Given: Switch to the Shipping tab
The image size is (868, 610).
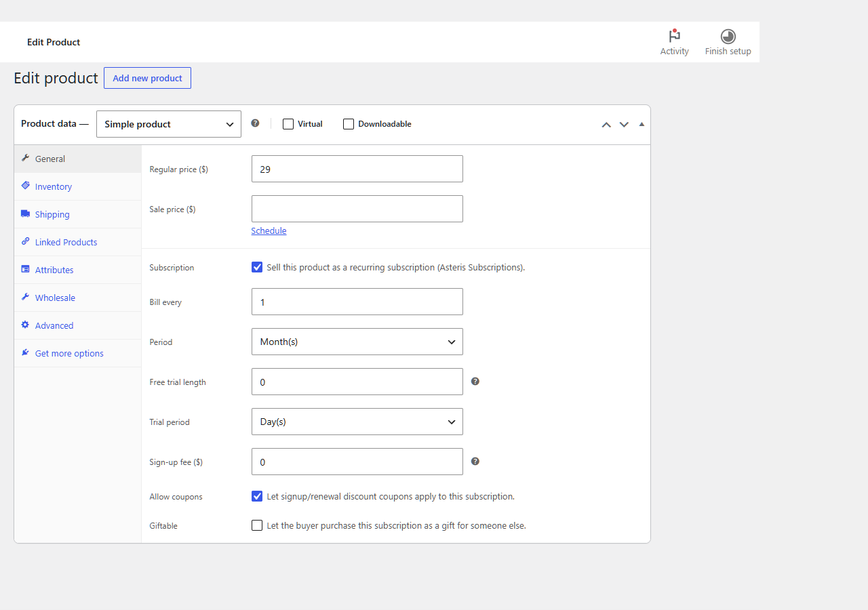Looking at the screenshot, I should (78, 214).
